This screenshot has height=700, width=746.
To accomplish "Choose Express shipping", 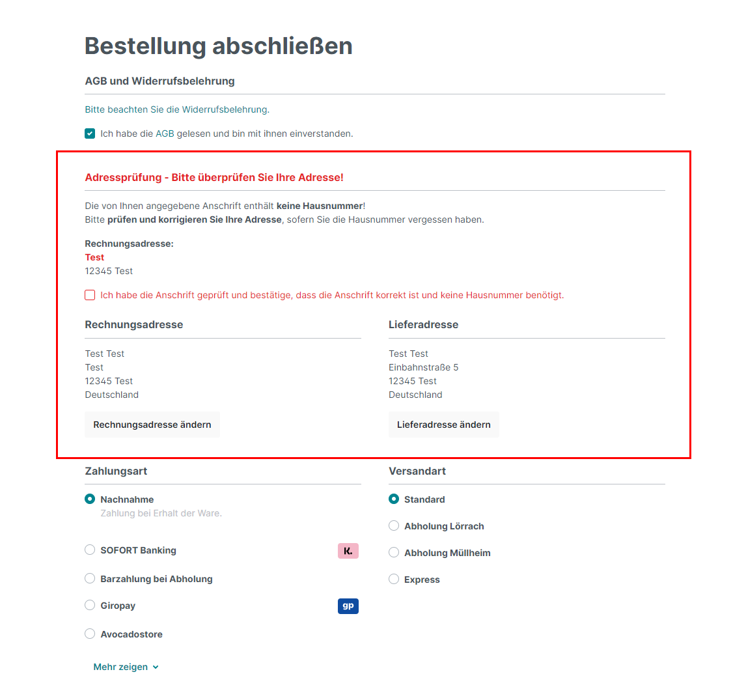I will click(x=394, y=580).
